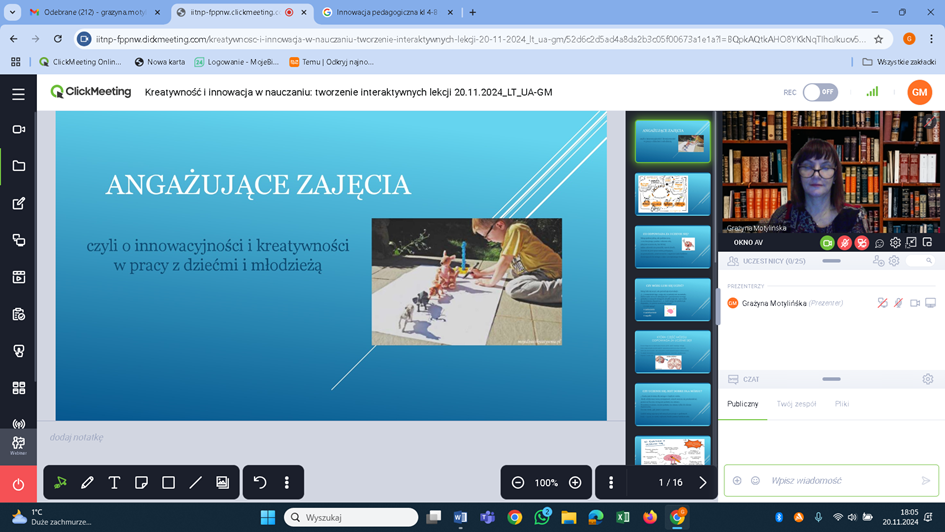
Task: Unmute the microphone in AV window
Action: 844,243
